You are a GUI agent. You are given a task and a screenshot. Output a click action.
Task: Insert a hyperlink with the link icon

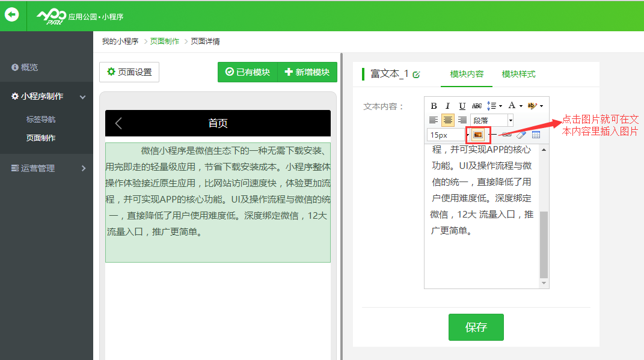(x=507, y=135)
